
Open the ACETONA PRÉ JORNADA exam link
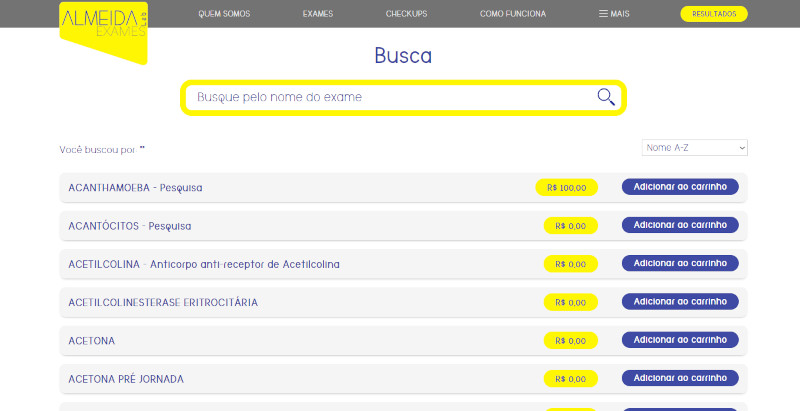click(126, 379)
